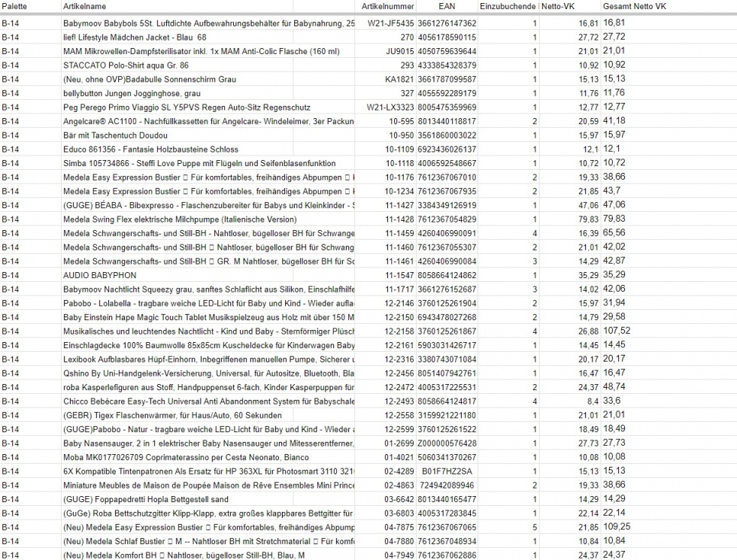The image size is (737, 560).
Task: Select Miniature Meubles de Maison cell
Action: [209, 486]
